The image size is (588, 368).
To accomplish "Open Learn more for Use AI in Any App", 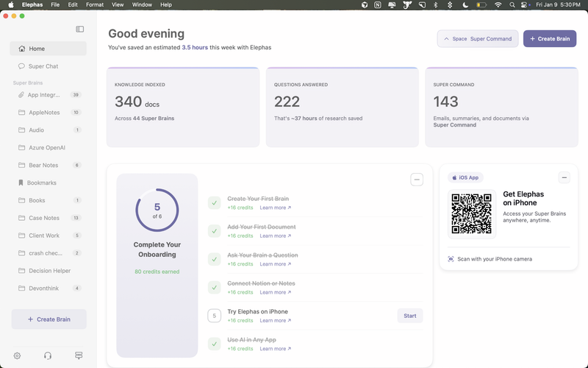I will point(275,348).
